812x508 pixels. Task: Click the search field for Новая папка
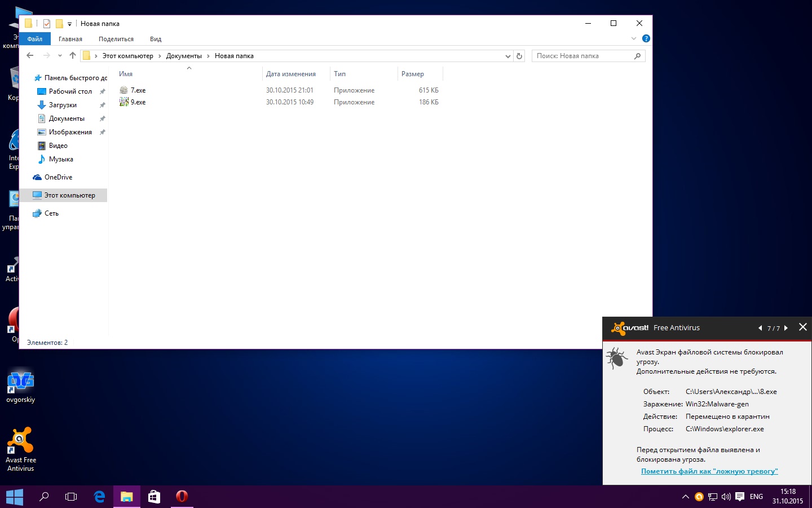(582, 56)
